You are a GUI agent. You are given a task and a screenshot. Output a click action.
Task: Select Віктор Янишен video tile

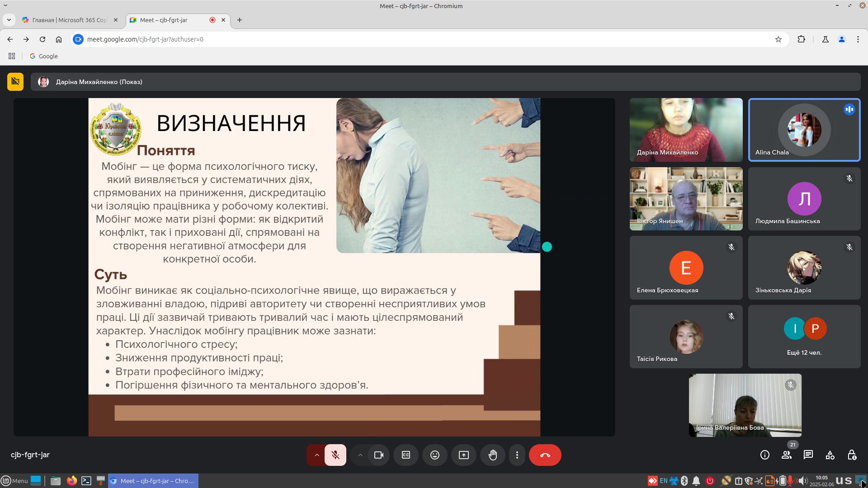(x=686, y=199)
